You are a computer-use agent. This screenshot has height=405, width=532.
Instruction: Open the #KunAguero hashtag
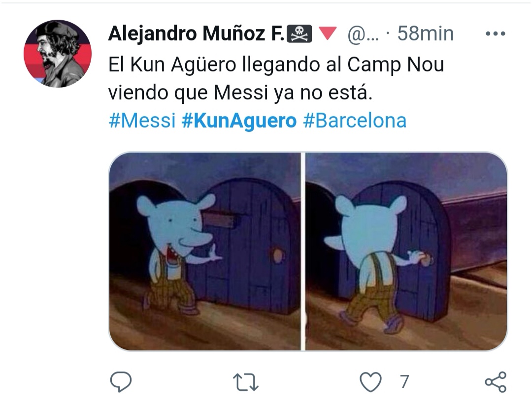tap(239, 121)
